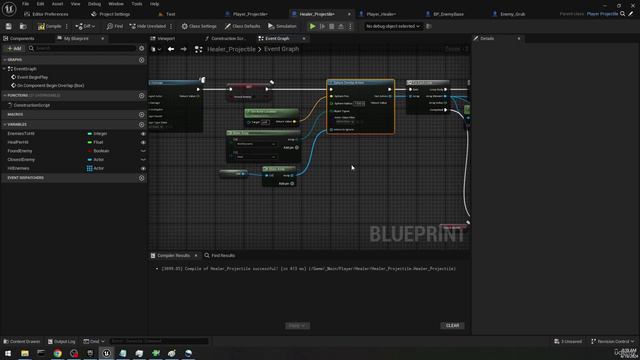
Task: Toggle HitEnemies variable visibility eye
Action: [143, 168]
